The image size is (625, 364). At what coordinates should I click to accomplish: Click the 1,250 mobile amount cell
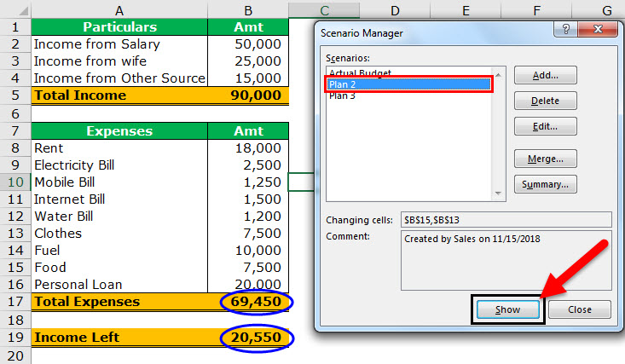tap(248, 182)
